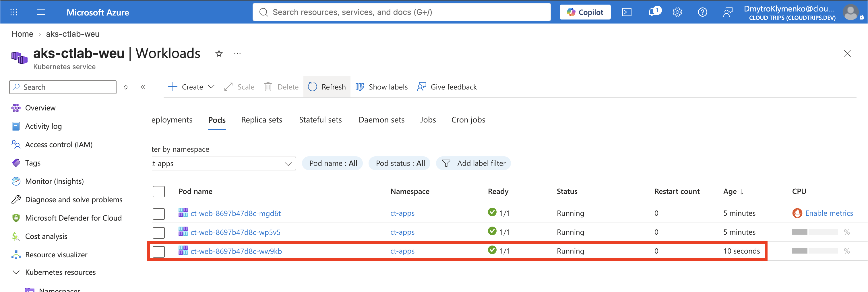This screenshot has width=868, height=292.
Task: Open the Pod status filter pill
Action: coord(400,163)
